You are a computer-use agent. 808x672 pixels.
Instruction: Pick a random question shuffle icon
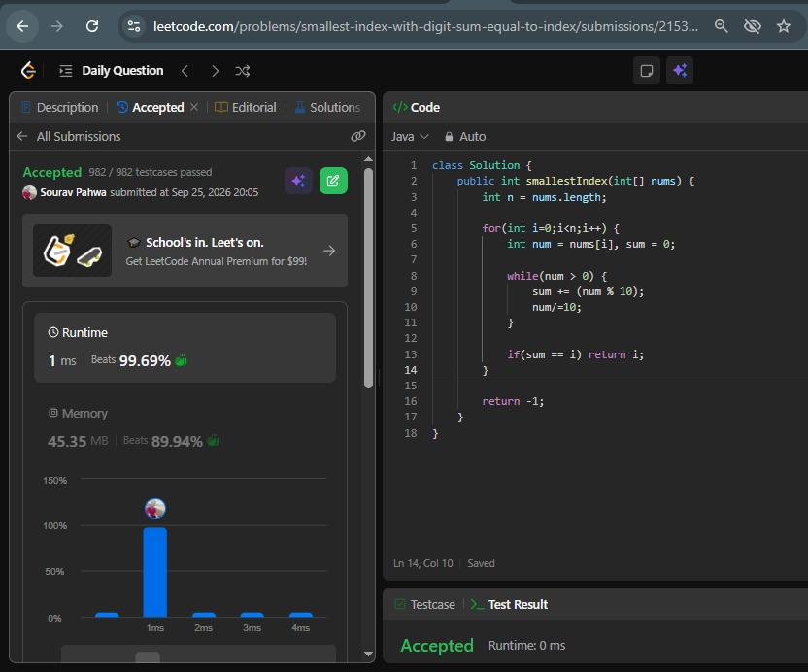(243, 71)
